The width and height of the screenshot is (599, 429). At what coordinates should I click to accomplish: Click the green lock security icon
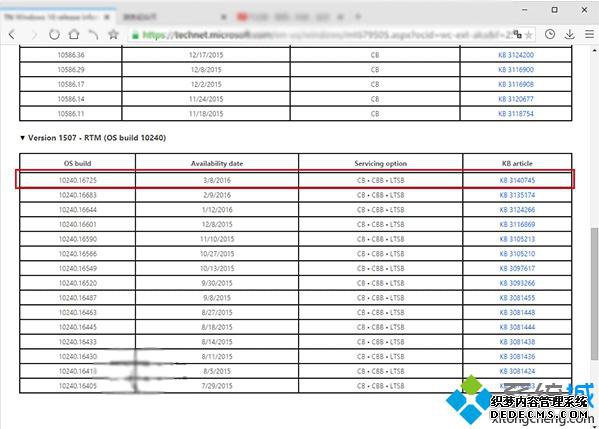point(135,35)
